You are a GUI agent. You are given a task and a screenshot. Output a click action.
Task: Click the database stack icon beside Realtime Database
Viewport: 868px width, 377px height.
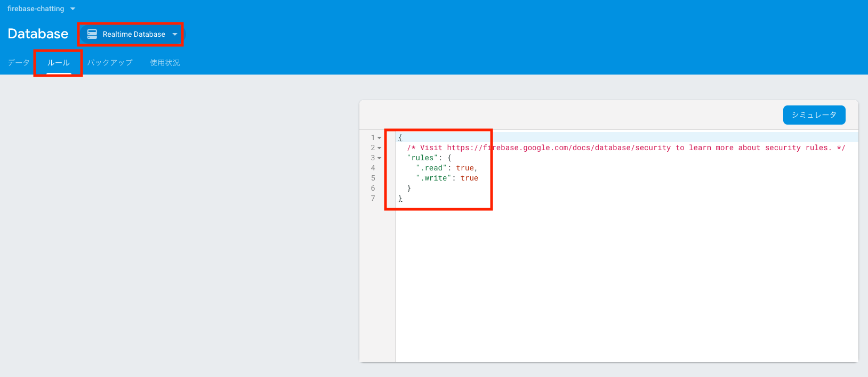[x=92, y=34]
